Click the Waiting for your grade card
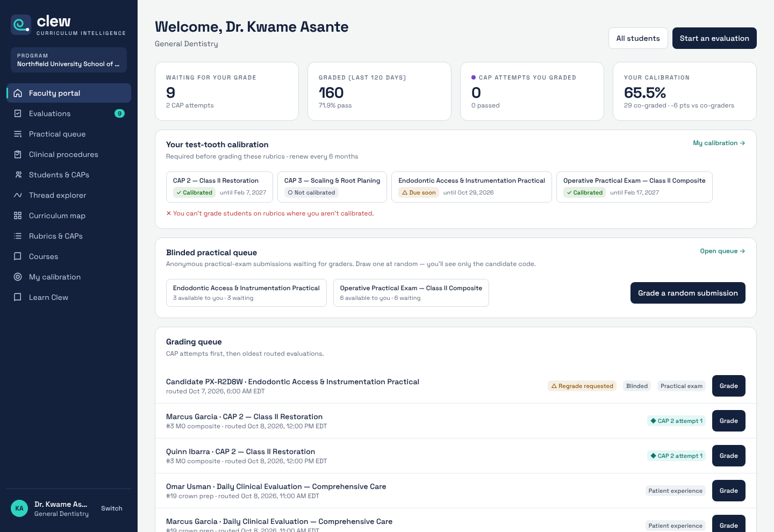The width and height of the screenshot is (774, 532). [x=227, y=91]
